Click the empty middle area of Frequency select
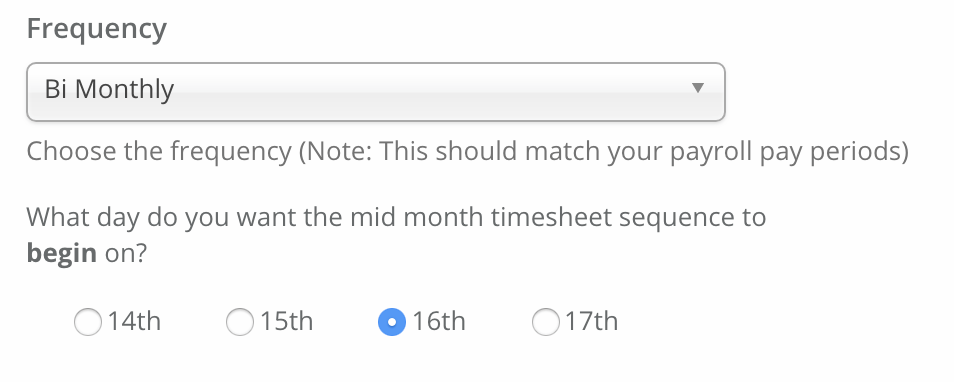This screenshot has width=954, height=382. [426, 92]
